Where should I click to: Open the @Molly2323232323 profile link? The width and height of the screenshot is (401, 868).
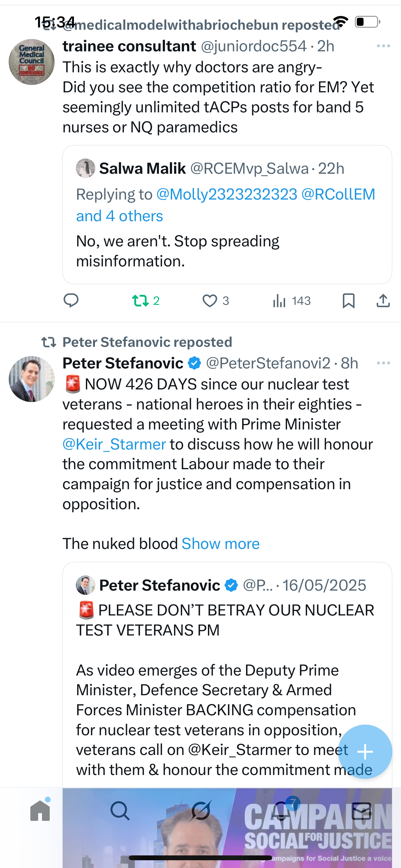click(227, 194)
